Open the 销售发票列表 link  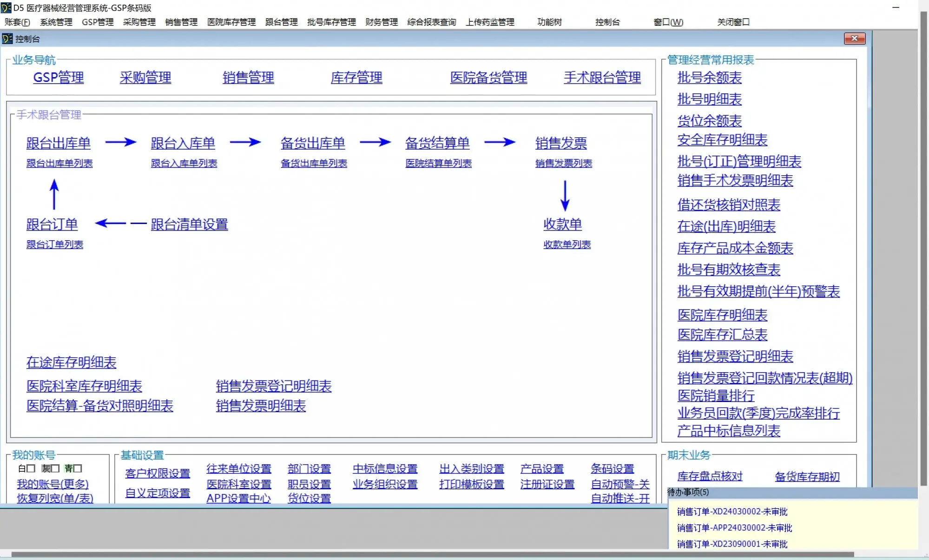tap(564, 163)
